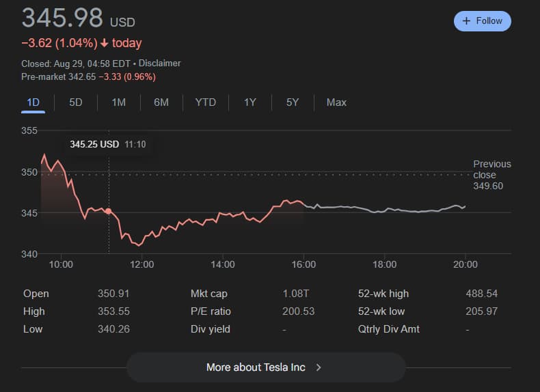
Task: Click the main price 345.98
Action: point(62,18)
